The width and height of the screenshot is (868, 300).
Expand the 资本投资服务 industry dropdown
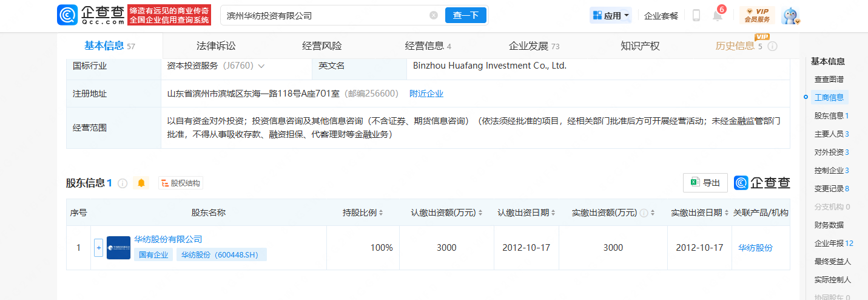[x=261, y=66]
